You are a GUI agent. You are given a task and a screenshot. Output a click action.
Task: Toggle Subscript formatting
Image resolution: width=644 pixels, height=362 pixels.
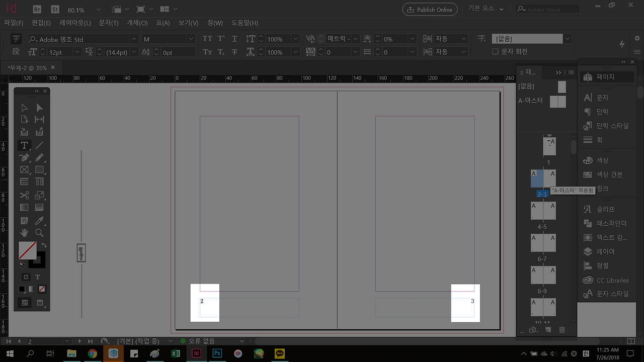[221, 52]
